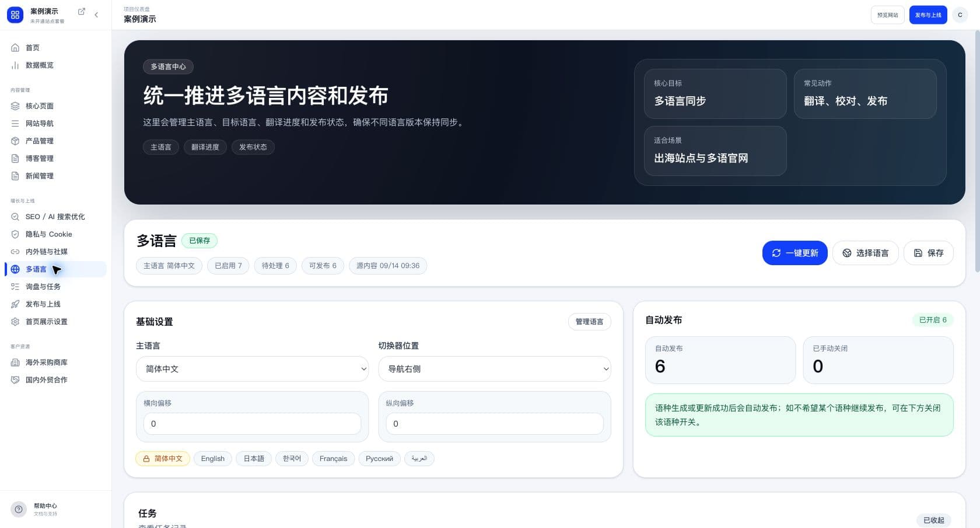The width and height of the screenshot is (980, 528).
Task: Click the 多语言 globe icon
Action: click(x=15, y=269)
